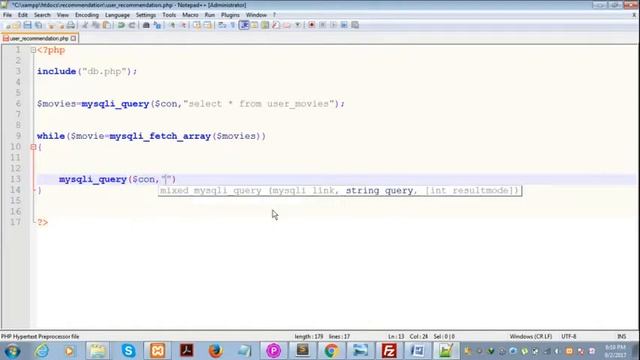Open the View menu

(x=62, y=15)
